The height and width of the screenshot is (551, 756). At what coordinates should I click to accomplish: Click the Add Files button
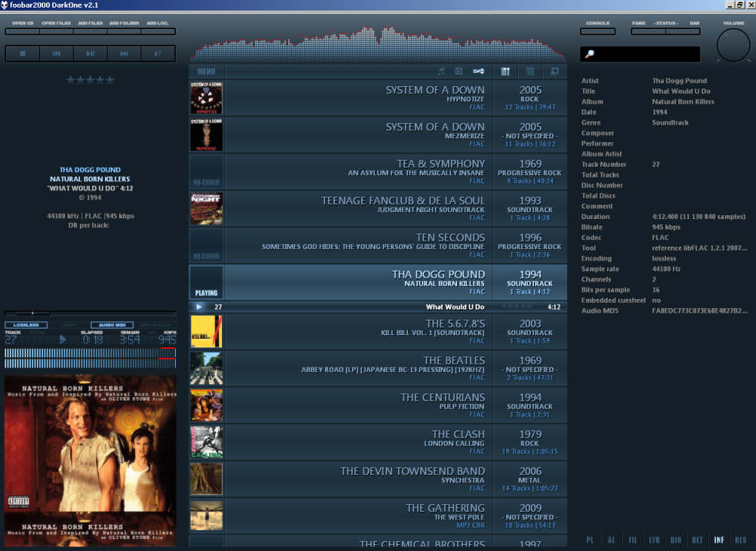(x=90, y=32)
